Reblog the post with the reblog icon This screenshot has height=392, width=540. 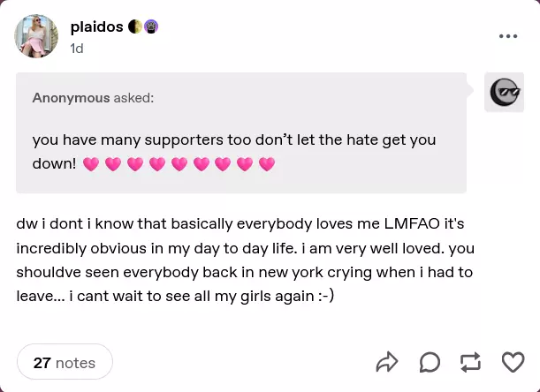click(x=471, y=362)
